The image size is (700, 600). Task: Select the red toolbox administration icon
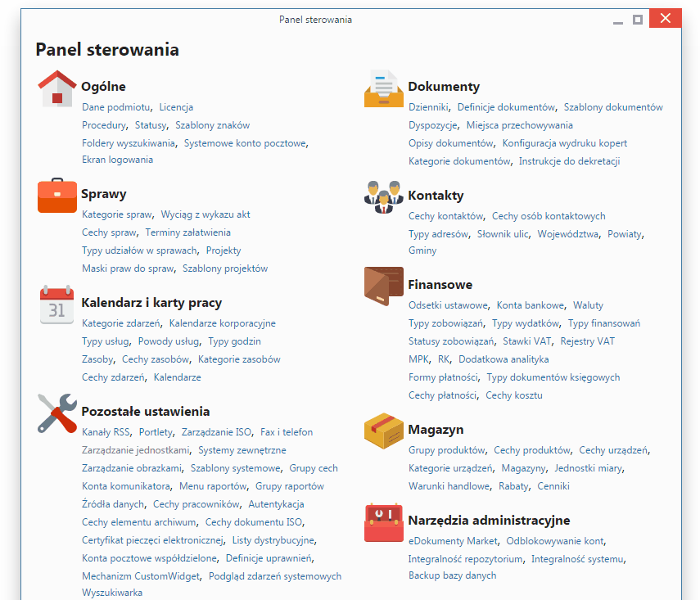tap(384, 522)
